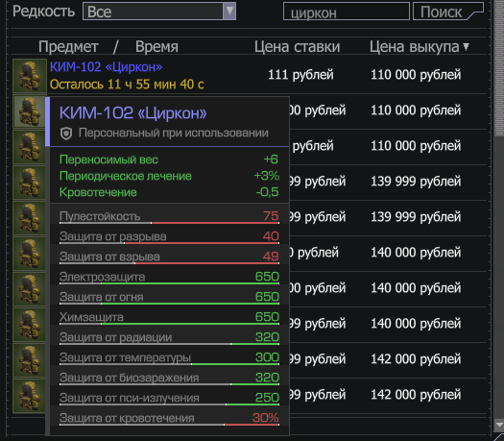Sort by the Время column header
The width and height of the screenshot is (504, 441).
pyautogui.click(x=156, y=47)
